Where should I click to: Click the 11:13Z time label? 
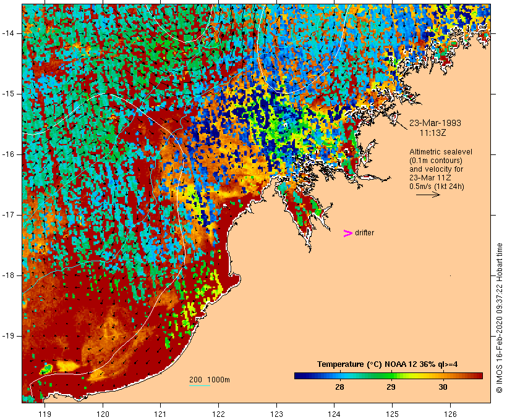pyautogui.click(x=434, y=132)
